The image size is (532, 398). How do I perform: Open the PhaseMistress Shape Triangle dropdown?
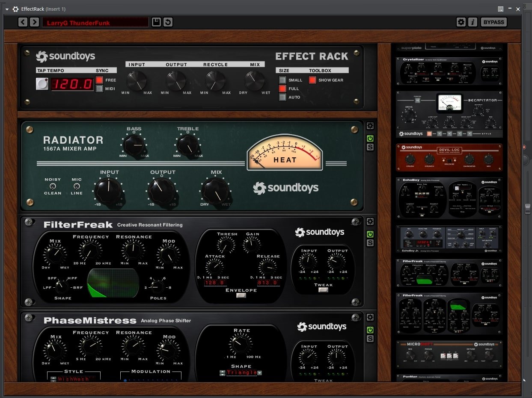click(259, 373)
